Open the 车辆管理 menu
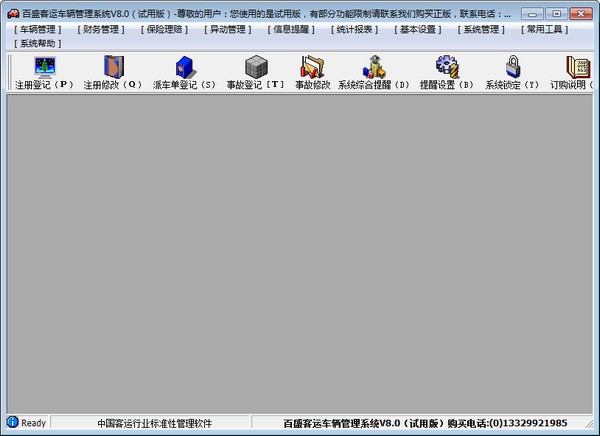This screenshot has height=436, width=600. click(x=38, y=29)
